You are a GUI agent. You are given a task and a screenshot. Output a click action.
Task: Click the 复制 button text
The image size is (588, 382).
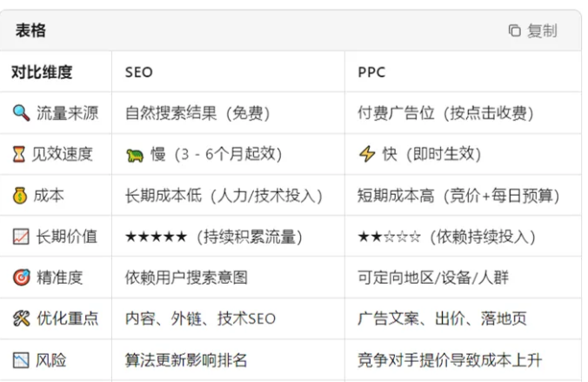[x=542, y=31]
